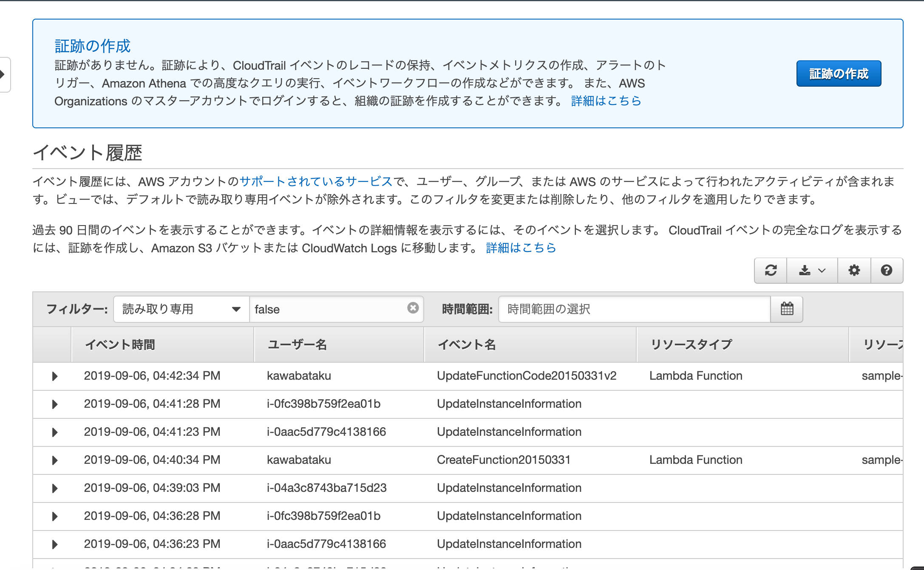Expand the left navigation side panel
Viewport: 924px width, 570px height.
4,75
